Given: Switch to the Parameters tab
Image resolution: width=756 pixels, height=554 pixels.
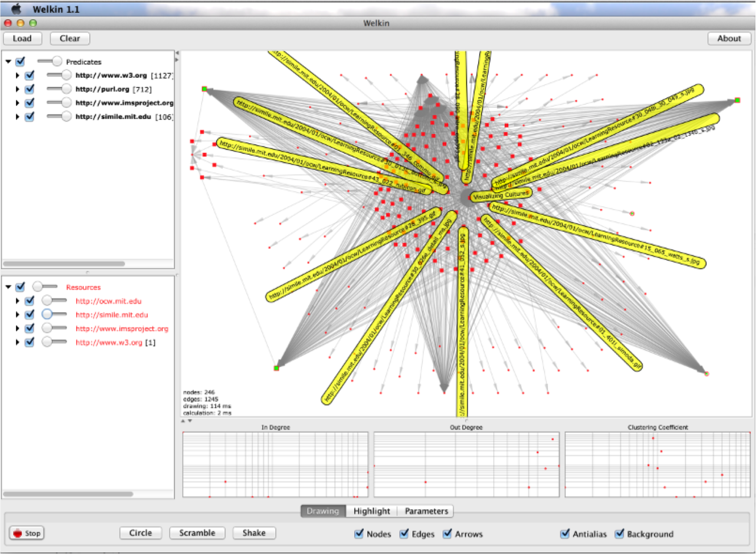Looking at the screenshot, I should point(426,511).
